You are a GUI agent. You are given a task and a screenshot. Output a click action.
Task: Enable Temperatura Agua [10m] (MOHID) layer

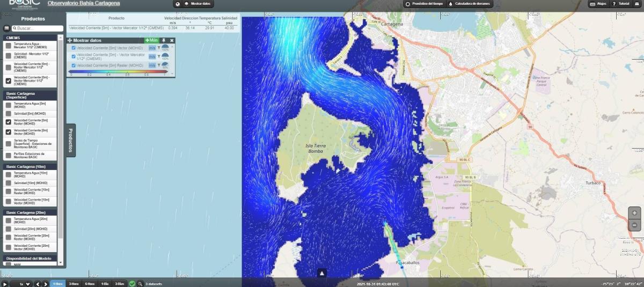pos(8,175)
